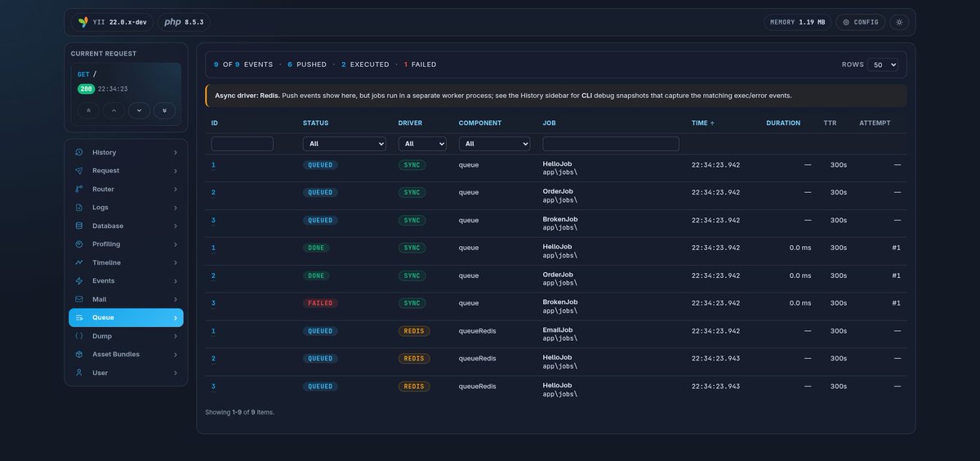Click the Profiling gauge icon
The image size is (980, 461).
point(79,244)
